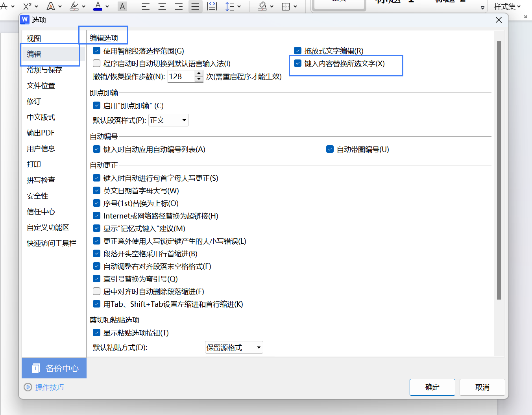Open 中文版式 settings category
532x415 pixels.
pos(41,117)
